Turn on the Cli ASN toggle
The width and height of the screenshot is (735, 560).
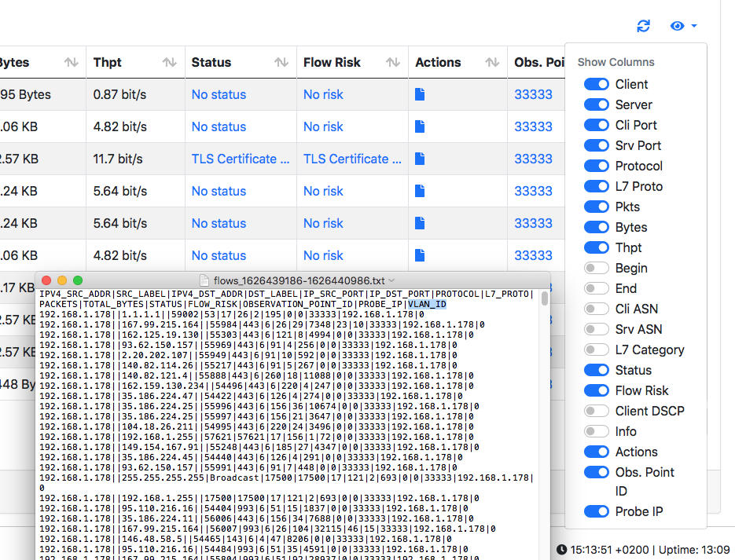597,309
